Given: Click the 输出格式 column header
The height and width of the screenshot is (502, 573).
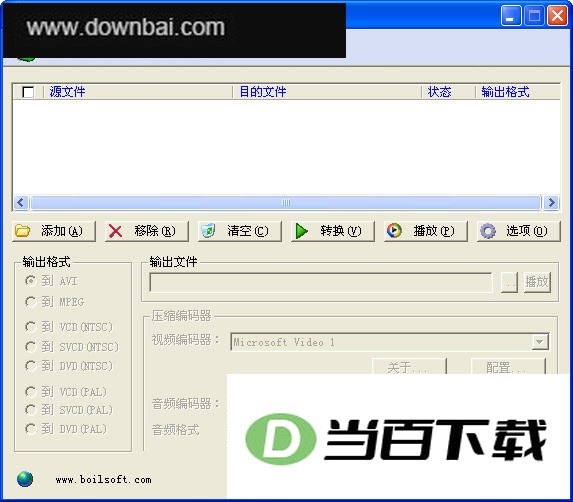Looking at the screenshot, I should (517, 92).
